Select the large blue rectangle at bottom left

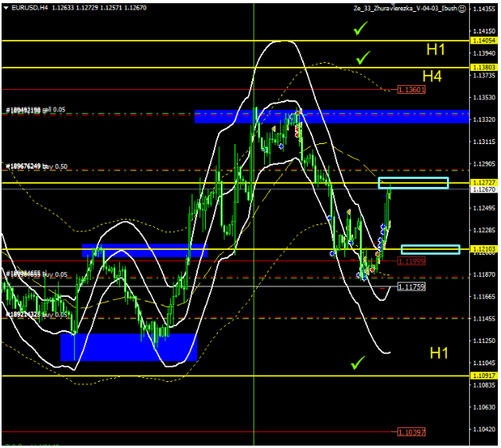click(x=128, y=347)
